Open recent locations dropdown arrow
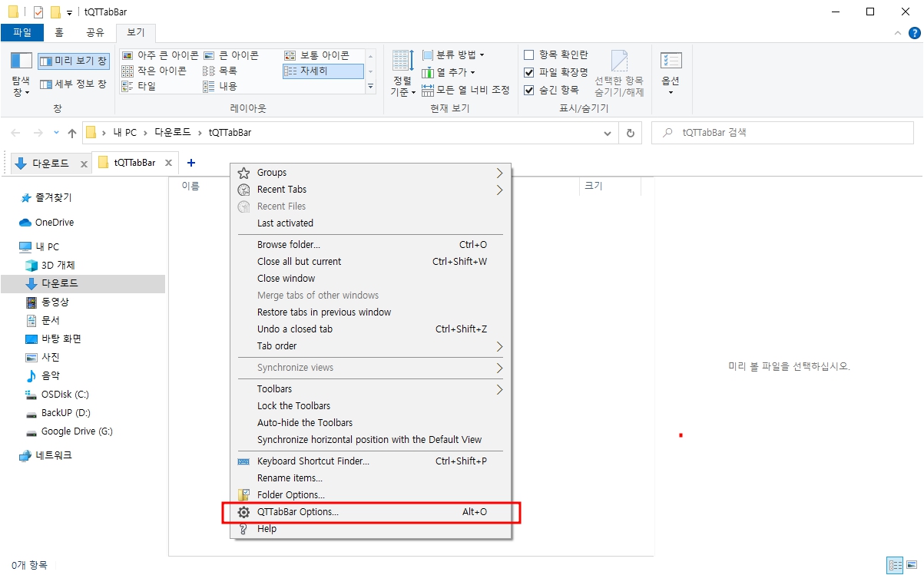Screen dimensions: 924x575 point(56,133)
